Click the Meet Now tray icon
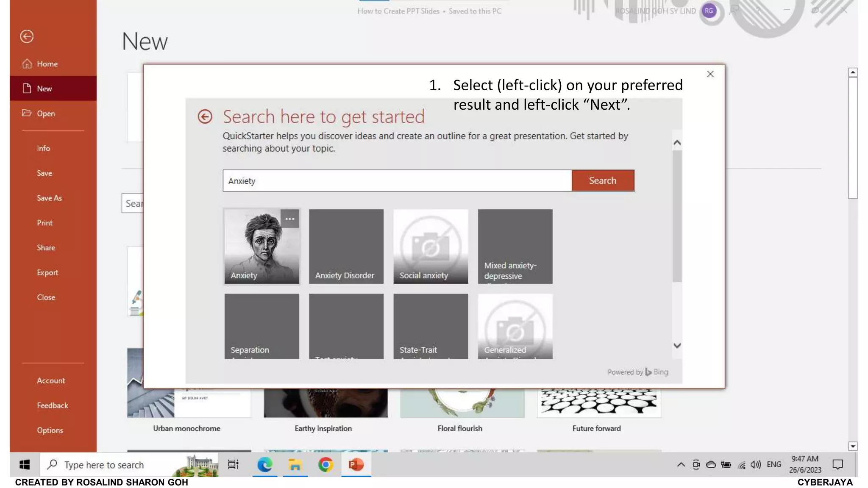This screenshot has height=488, width=868. click(696, 465)
